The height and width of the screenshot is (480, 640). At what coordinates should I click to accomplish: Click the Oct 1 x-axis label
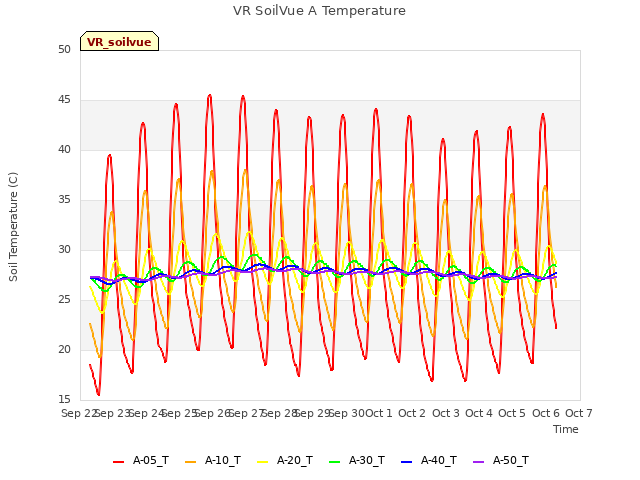(x=379, y=413)
